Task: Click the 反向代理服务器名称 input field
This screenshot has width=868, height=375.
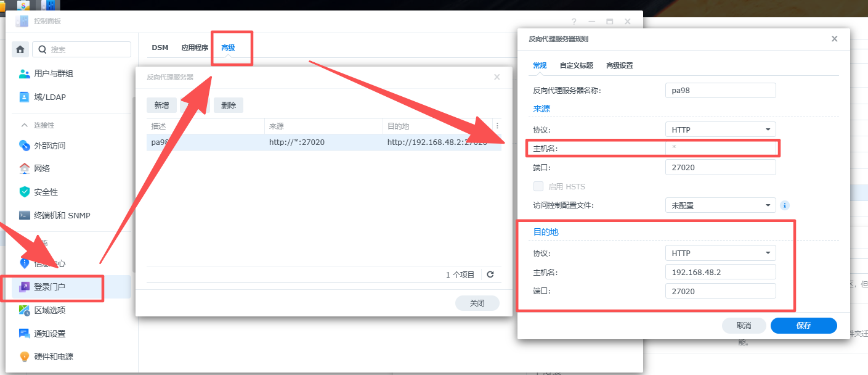Action: [720, 91]
